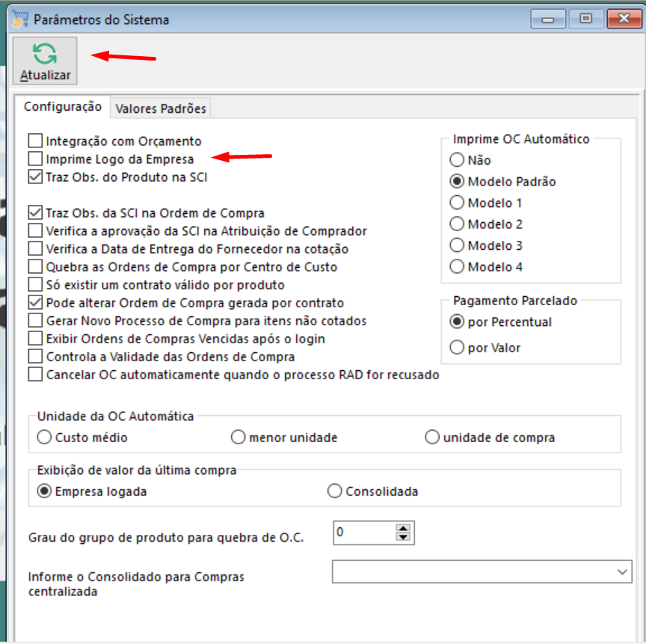Choose Modelo 2 radio button
This screenshot has width=646, height=644.
pos(457,224)
